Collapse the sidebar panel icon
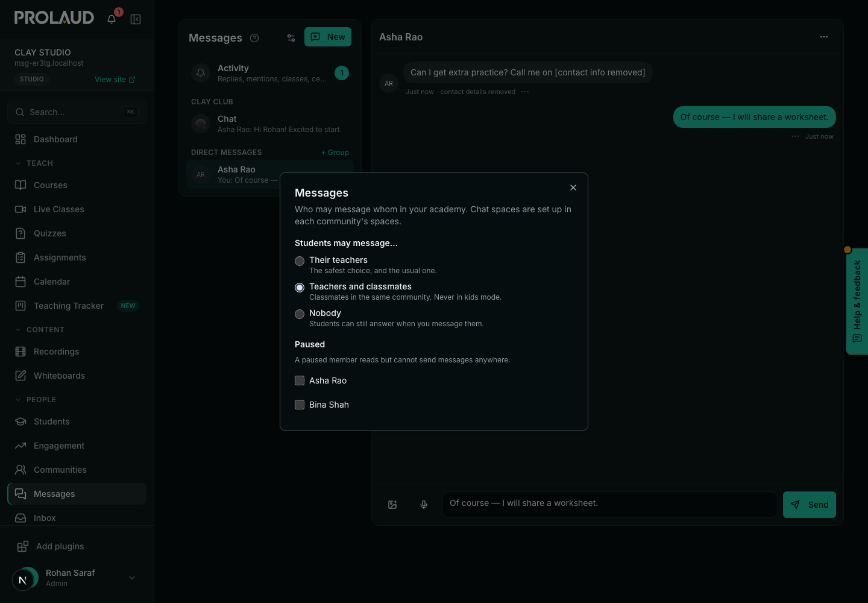Viewport: 868px width, 603px height. click(x=136, y=19)
